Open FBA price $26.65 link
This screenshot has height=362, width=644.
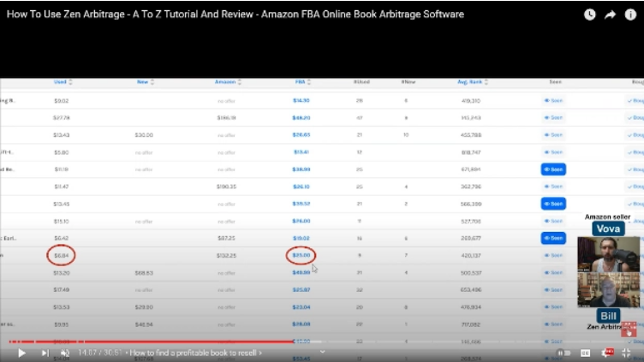(x=301, y=135)
